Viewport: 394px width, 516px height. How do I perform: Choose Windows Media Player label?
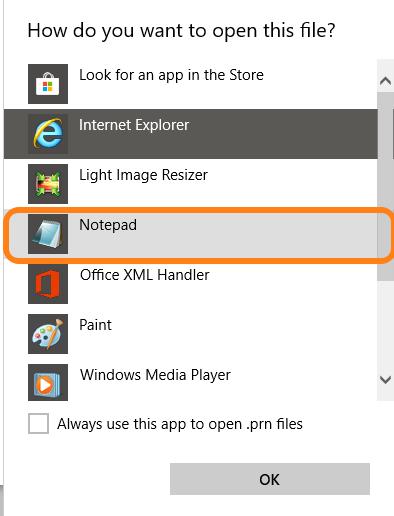click(x=155, y=375)
